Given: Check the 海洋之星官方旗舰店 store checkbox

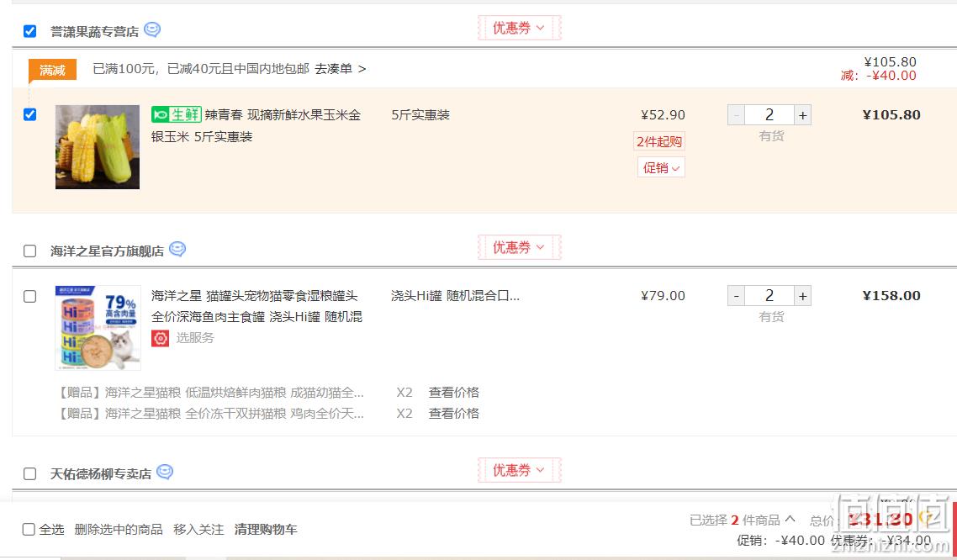Looking at the screenshot, I should 30,251.
